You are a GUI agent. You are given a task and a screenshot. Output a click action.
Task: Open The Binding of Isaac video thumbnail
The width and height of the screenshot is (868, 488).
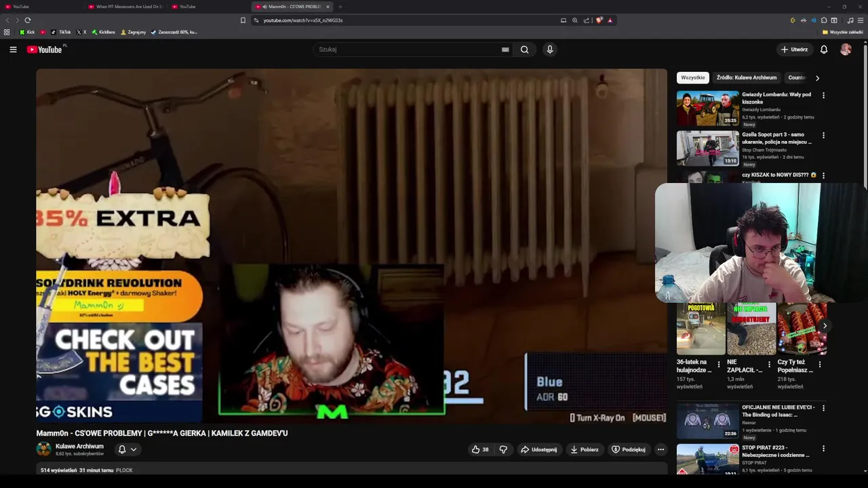(707, 421)
